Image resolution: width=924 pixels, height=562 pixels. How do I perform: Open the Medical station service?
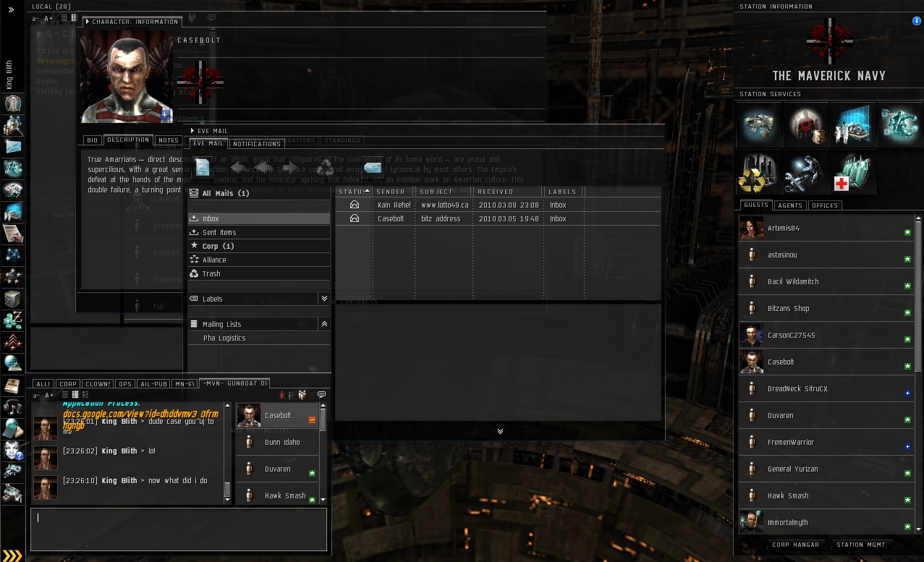click(x=853, y=174)
